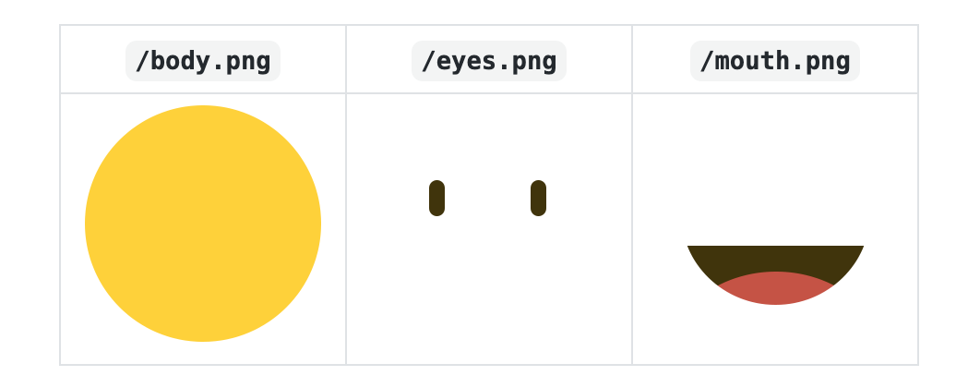Click the blank gap between the two eyes

488,199
